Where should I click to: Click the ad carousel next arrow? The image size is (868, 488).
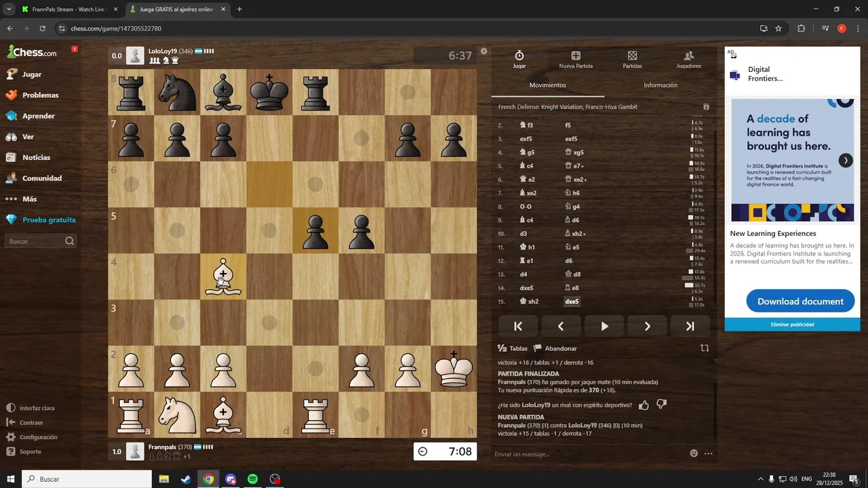point(846,161)
